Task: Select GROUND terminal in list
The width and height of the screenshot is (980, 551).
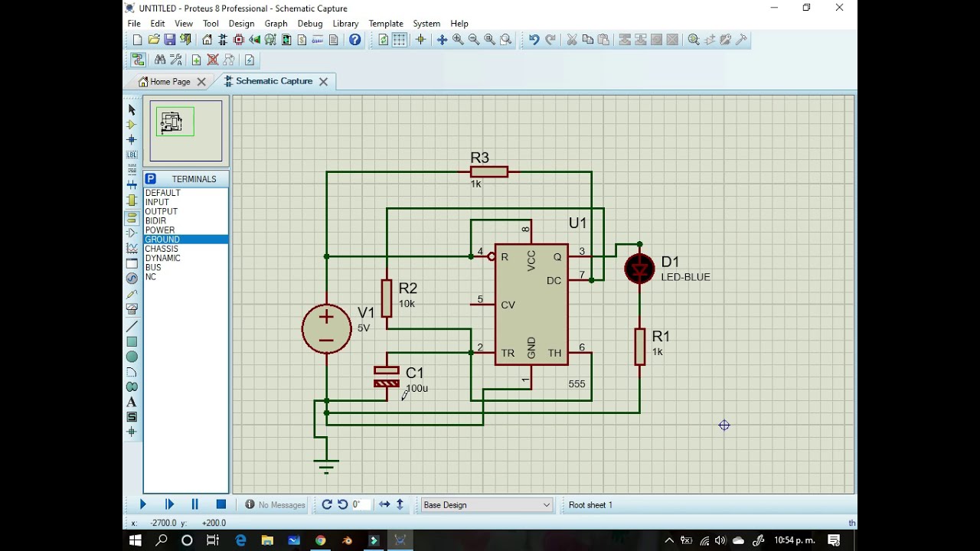Action: 185,240
